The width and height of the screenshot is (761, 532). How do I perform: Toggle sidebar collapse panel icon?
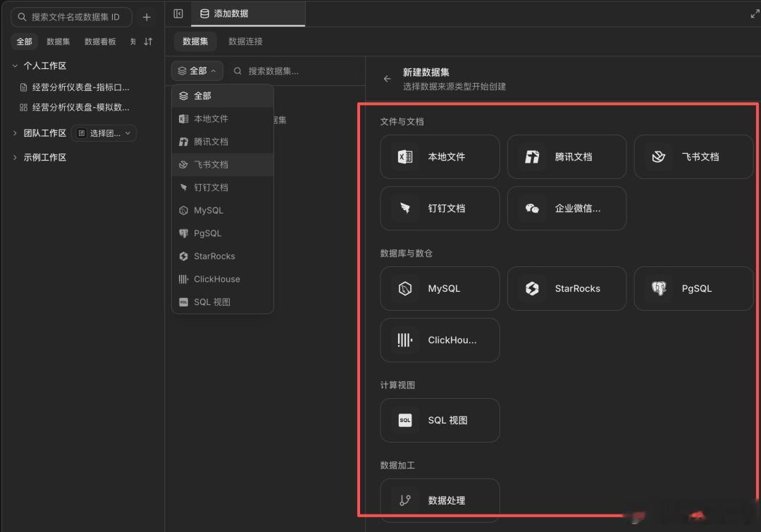[178, 13]
